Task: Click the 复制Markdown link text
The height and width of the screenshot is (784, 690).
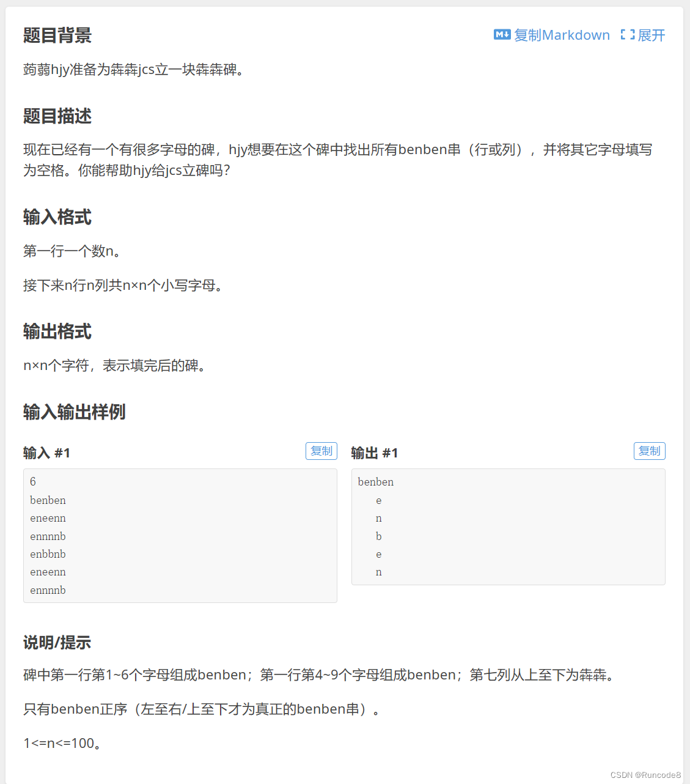Action: (x=562, y=35)
